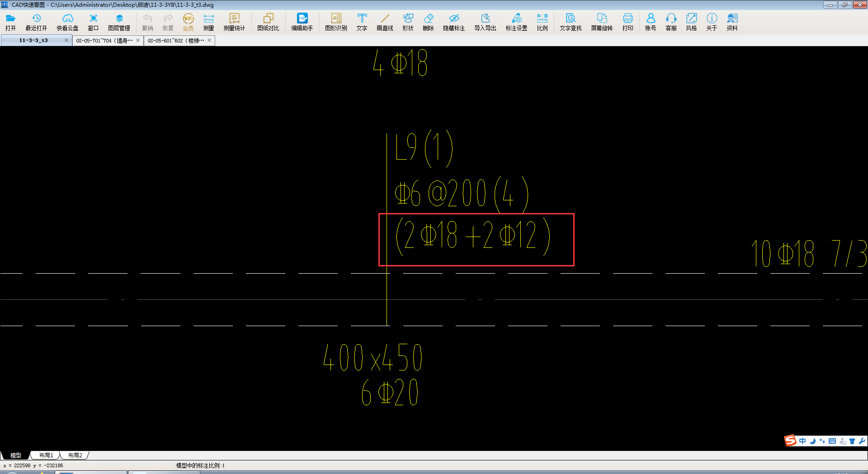Open Sogou skin shirt icon
The height and width of the screenshot is (474, 868).
[852, 441]
